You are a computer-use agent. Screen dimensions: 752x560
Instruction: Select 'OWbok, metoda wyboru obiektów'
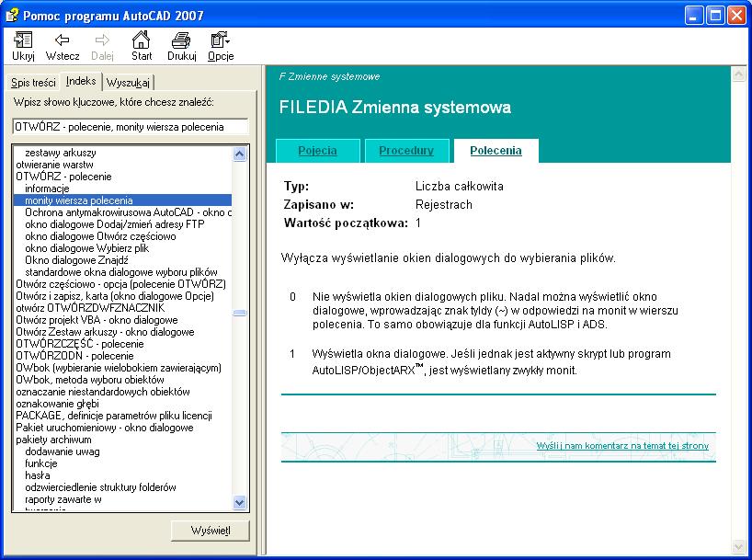tap(90, 380)
